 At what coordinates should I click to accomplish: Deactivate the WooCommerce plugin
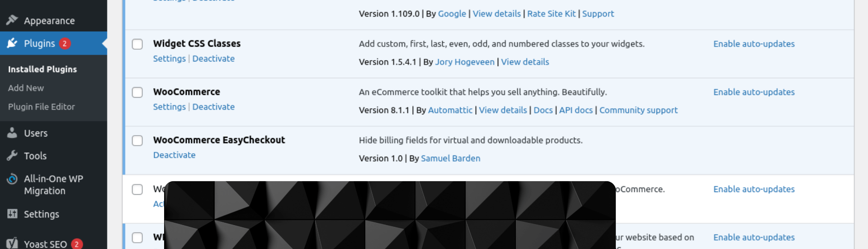coord(213,107)
